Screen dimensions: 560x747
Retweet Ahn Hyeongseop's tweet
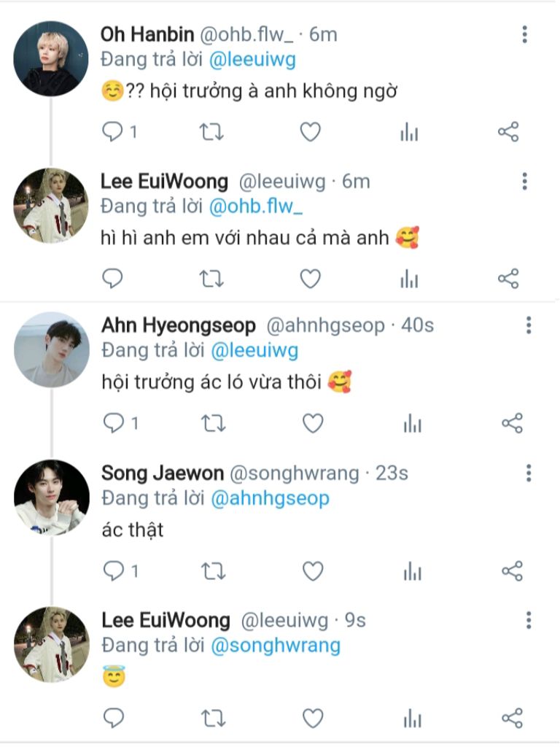click(x=213, y=423)
